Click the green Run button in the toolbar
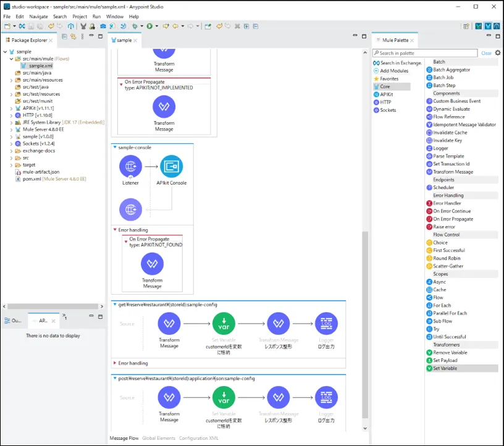The height and width of the screenshot is (446, 504). [x=149, y=27]
